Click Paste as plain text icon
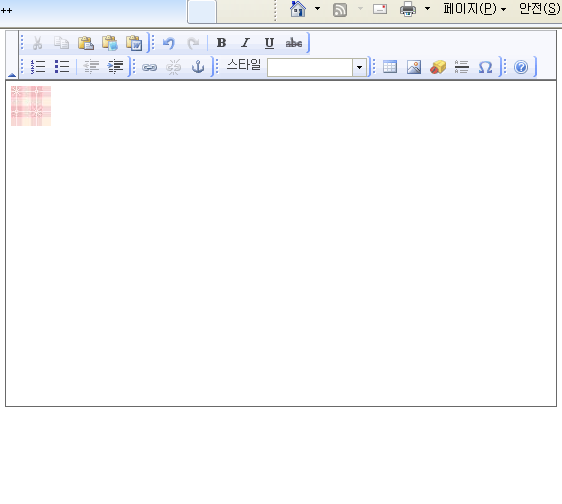The image size is (562, 504). point(110,43)
